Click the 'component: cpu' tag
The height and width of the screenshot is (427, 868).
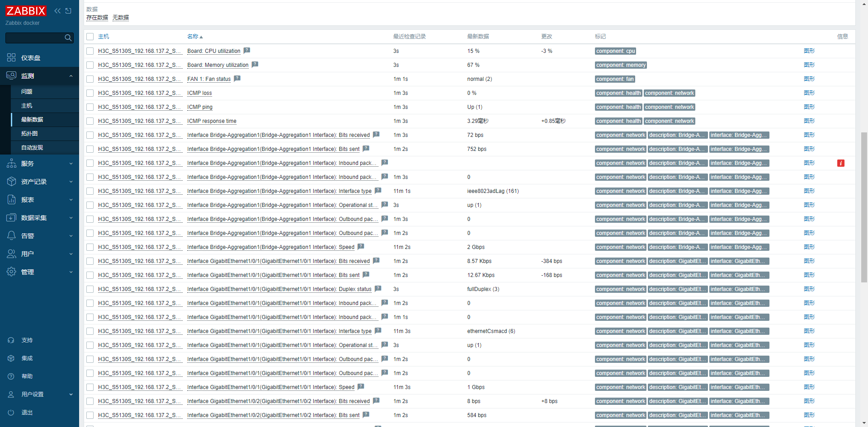[x=616, y=51]
